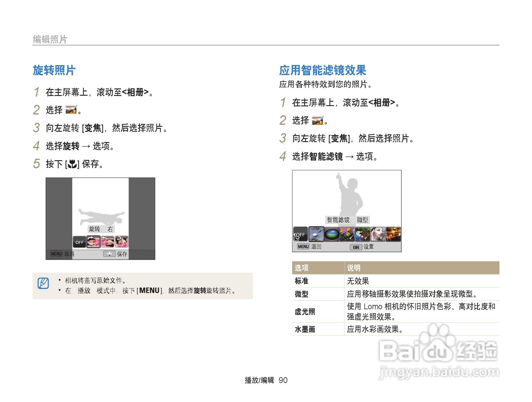This screenshot has height=402, width=532.
Task: Click the macro flower icon in step 5
Action: coord(72,164)
